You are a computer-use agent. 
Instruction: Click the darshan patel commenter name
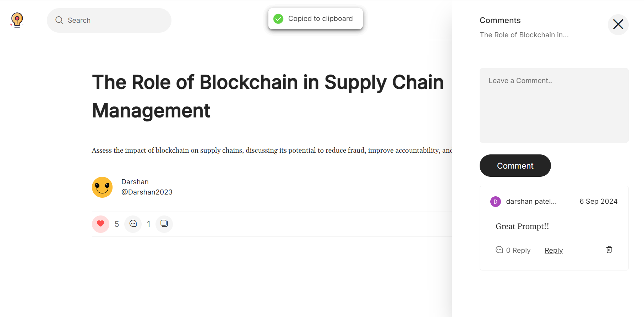point(531,202)
